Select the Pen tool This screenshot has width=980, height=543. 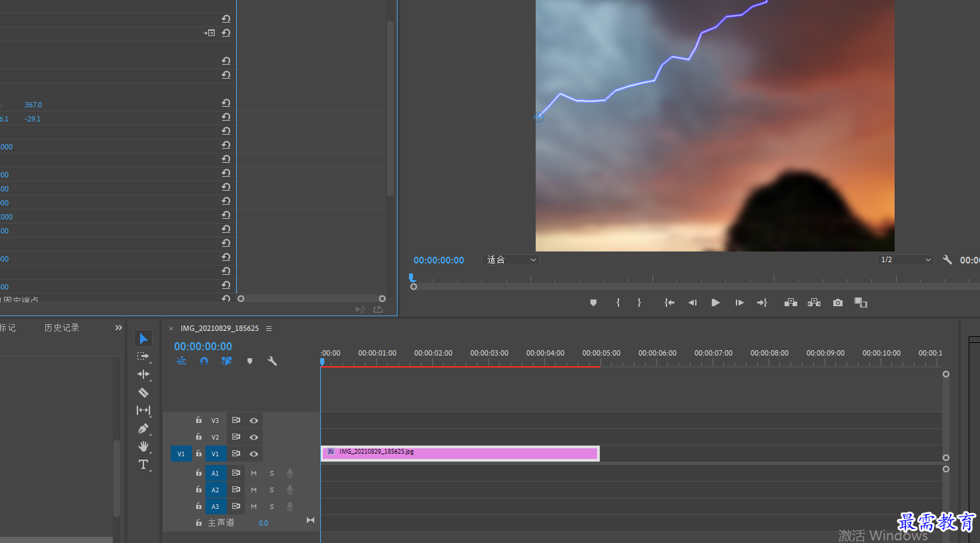click(x=143, y=428)
